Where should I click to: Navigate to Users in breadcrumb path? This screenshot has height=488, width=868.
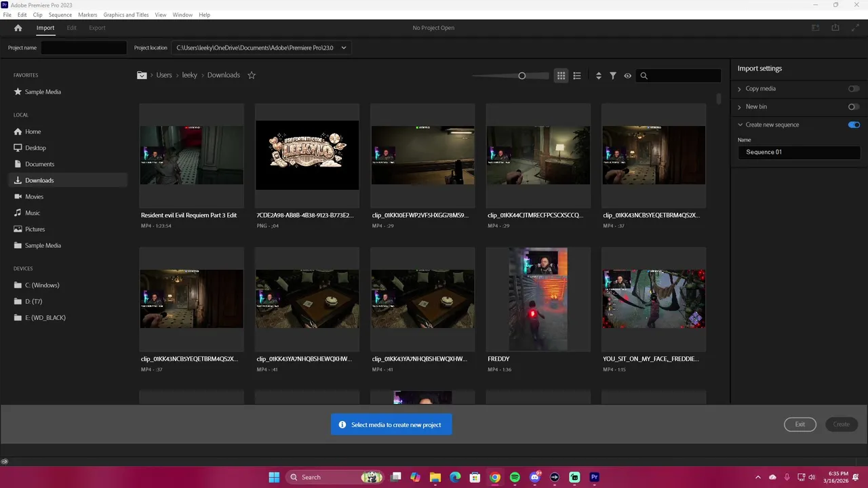(x=164, y=75)
